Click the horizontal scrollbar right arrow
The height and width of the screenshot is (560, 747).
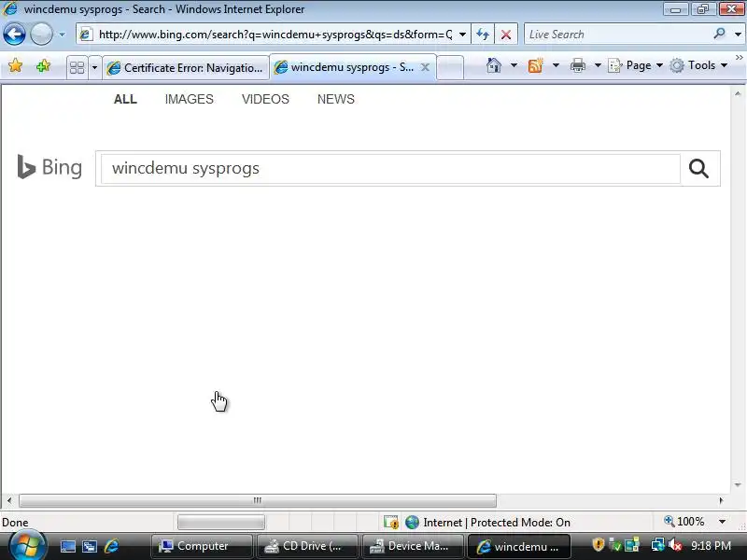click(x=721, y=500)
